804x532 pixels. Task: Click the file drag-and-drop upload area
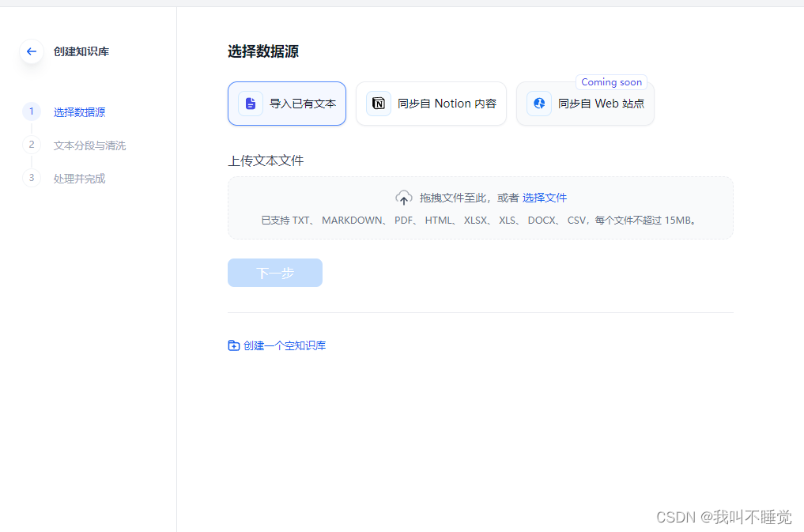[x=480, y=207]
